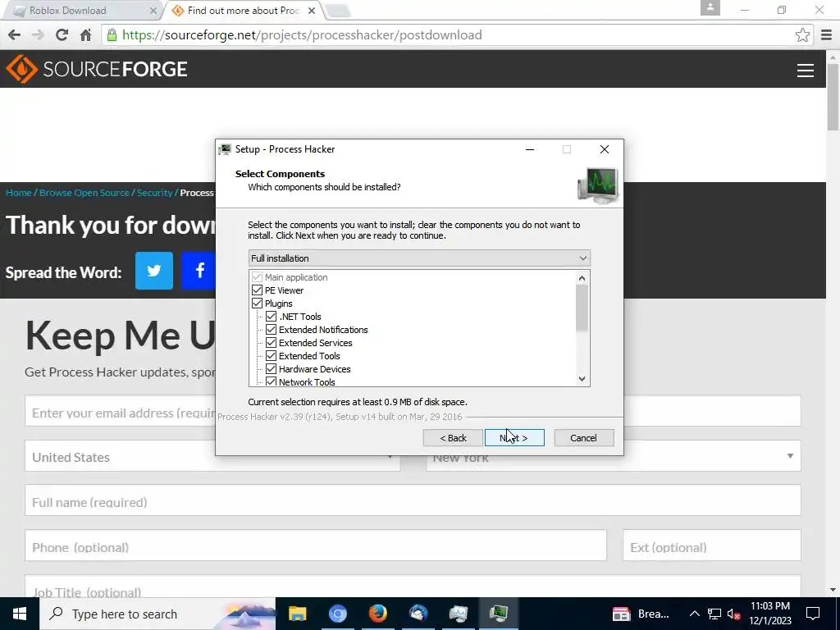Viewport: 840px width, 630px height.
Task: Click the email address input field
Action: pyautogui.click(x=121, y=411)
